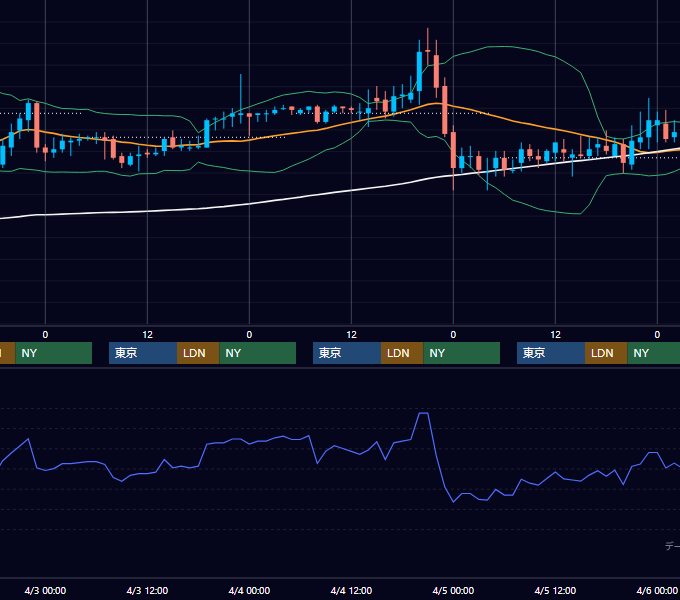Click the 4/3 00:00 date label

click(45, 590)
